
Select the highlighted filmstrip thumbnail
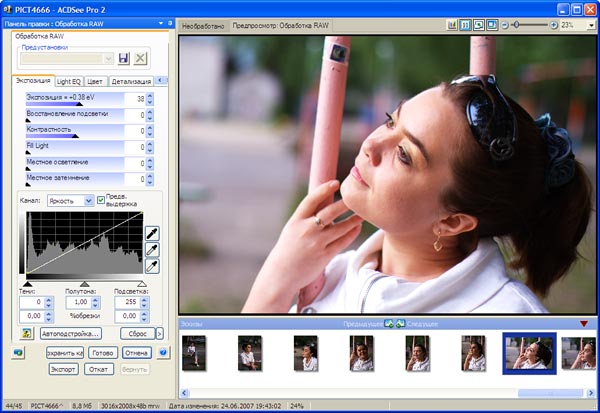528,354
